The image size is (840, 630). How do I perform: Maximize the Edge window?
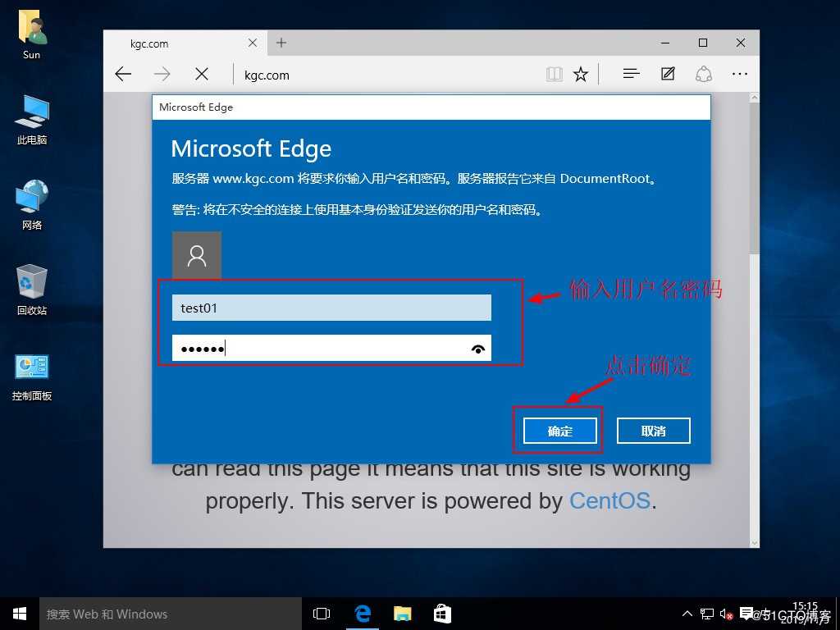click(x=703, y=43)
